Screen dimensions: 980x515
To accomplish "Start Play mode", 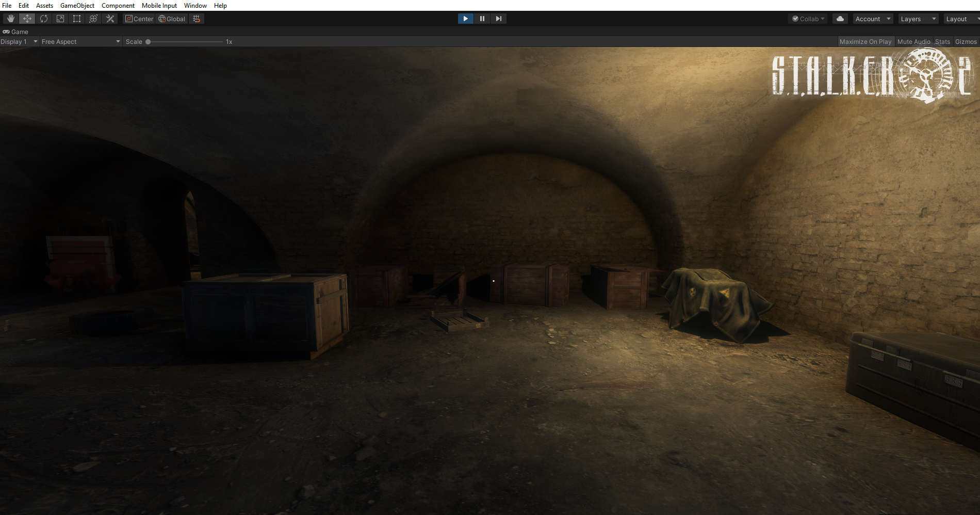I will click(x=465, y=19).
